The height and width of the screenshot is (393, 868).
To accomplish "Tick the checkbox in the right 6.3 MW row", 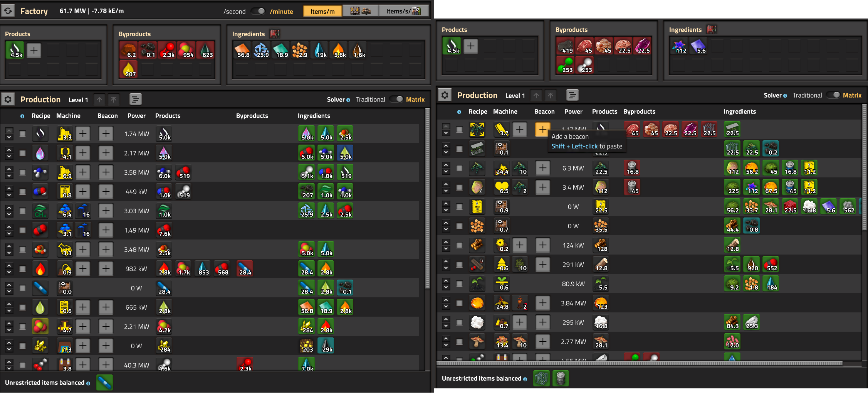I will (x=460, y=168).
